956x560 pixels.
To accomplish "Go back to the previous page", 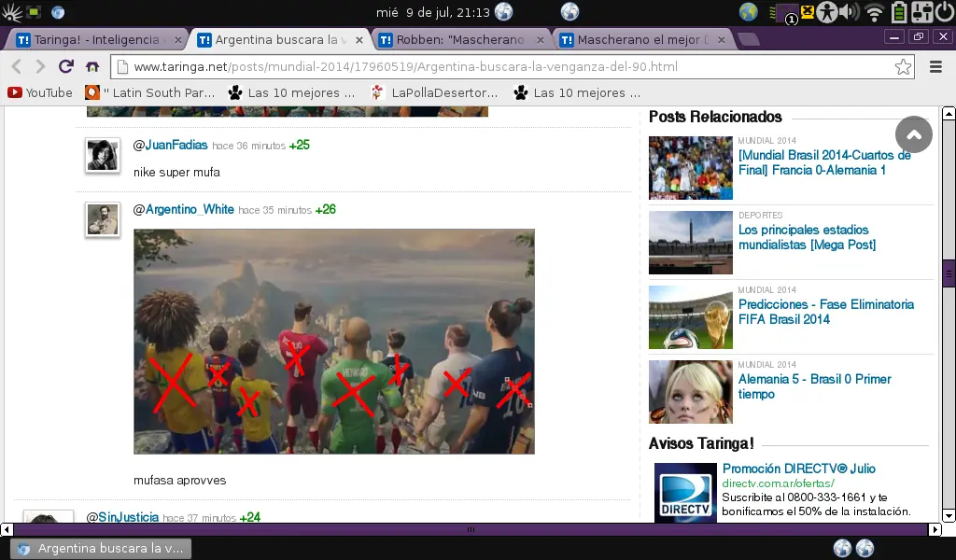I will pyautogui.click(x=17, y=66).
